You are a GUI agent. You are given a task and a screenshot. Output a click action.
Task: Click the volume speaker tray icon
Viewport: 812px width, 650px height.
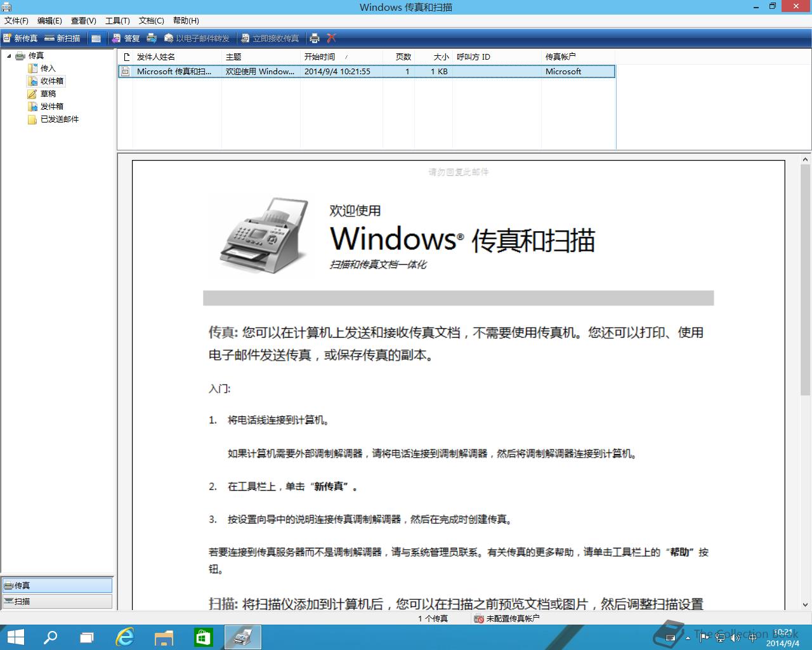coord(735,637)
